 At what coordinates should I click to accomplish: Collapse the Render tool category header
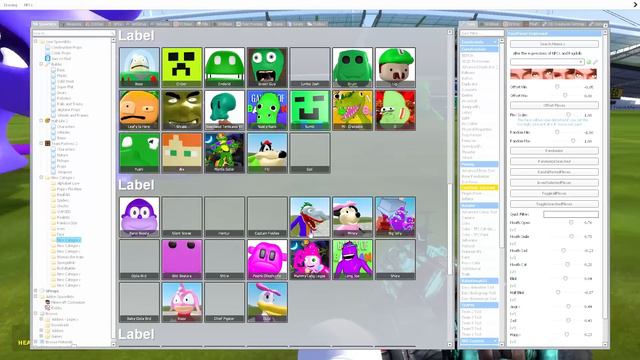[x=479, y=205]
